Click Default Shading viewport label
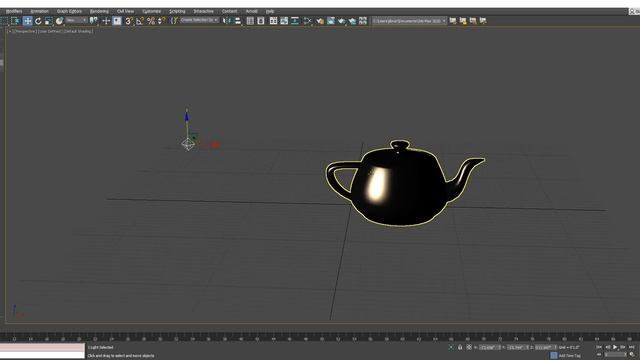The height and width of the screenshot is (360, 640). (x=78, y=31)
